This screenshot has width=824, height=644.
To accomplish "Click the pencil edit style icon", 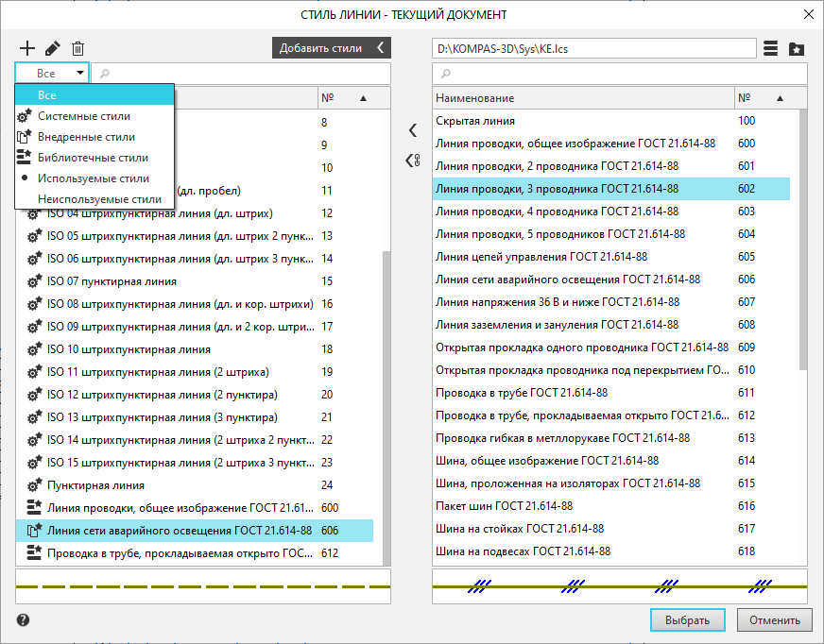I will 52,48.
